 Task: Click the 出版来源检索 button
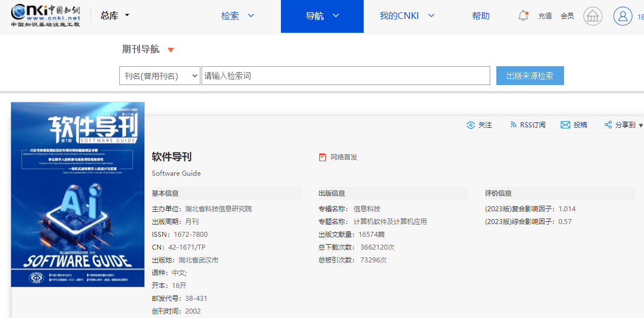[x=530, y=76]
